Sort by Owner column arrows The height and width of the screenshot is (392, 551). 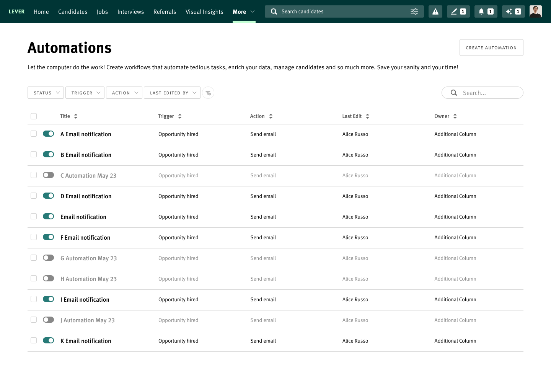point(455,116)
